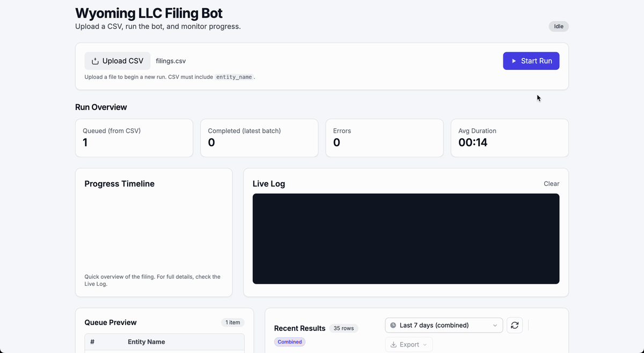Screen dimensions: 644x353
Task: Click the 35 rows counter badge
Action: 343,328
